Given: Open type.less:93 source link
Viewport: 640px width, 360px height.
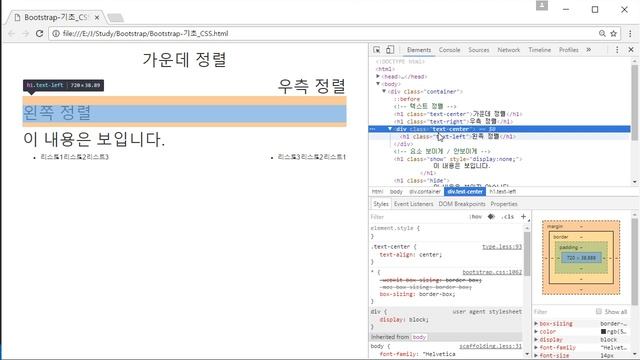Looking at the screenshot, I should coord(502,247).
